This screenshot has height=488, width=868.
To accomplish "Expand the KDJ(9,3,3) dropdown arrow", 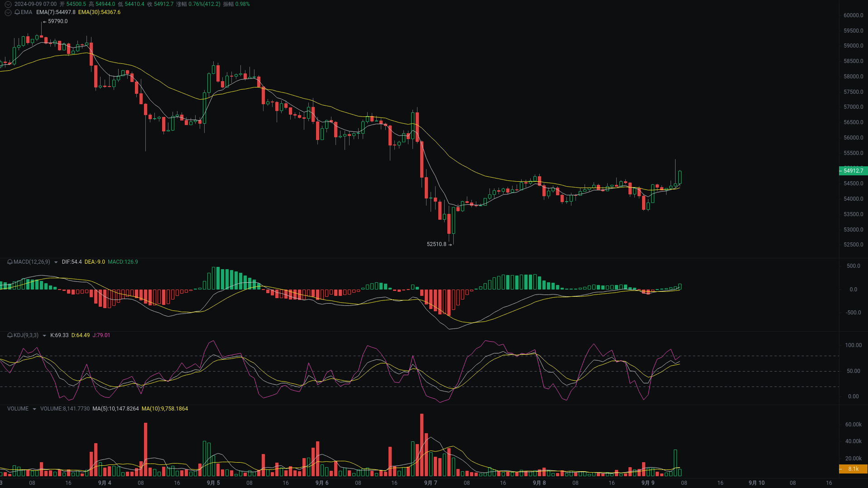I will click(x=44, y=335).
